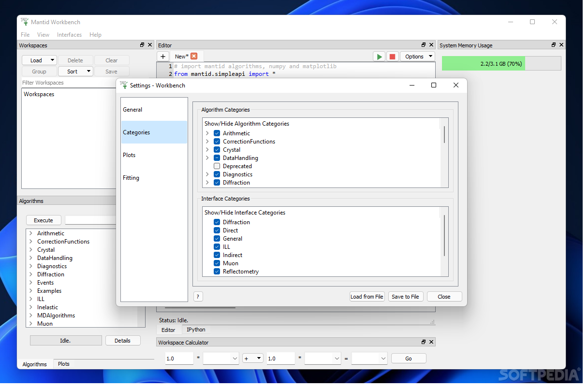The height and width of the screenshot is (388, 588).
Task: Click the Filter Workspaces input field
Action: (68, 83)
